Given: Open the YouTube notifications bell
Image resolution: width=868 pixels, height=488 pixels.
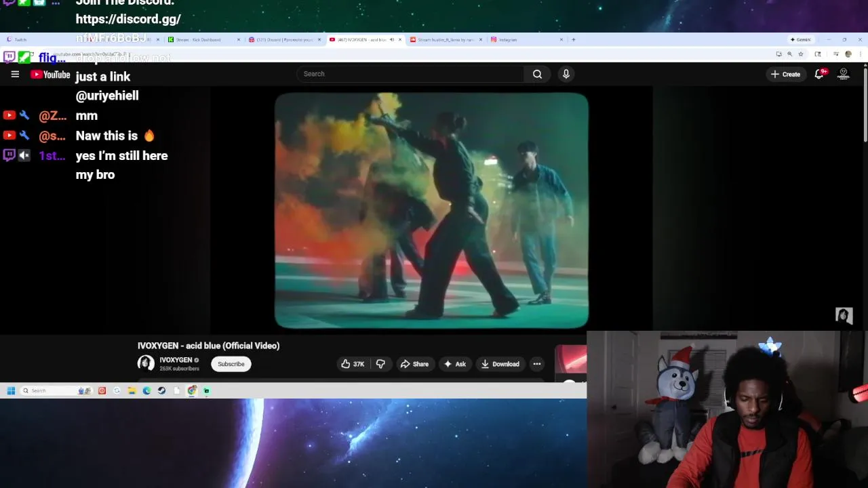Looking at the screenshot, I should point(819,74).
